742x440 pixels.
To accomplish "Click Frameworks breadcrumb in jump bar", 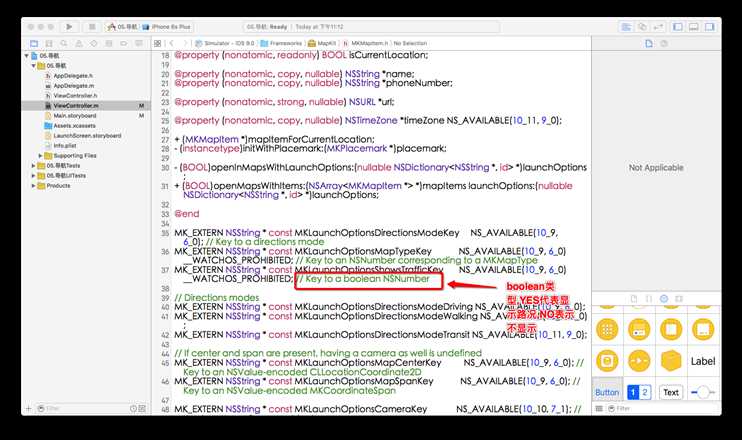I will [282, 44].
